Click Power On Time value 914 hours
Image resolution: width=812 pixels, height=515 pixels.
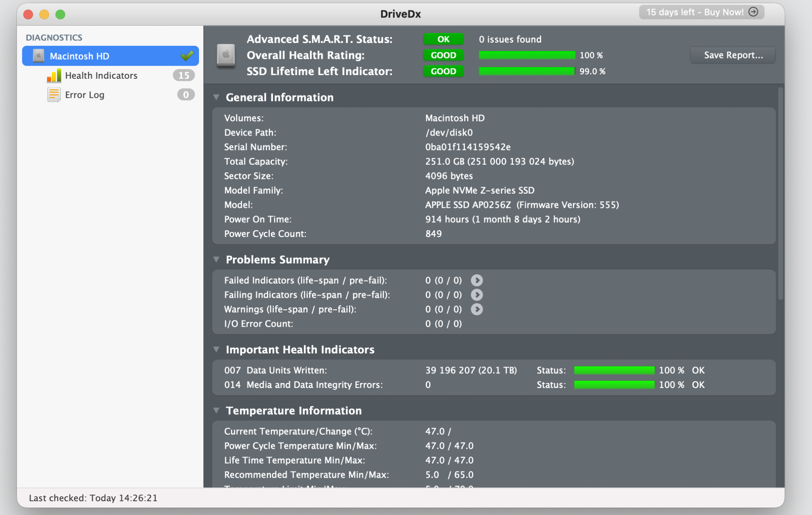pos(502,220)
